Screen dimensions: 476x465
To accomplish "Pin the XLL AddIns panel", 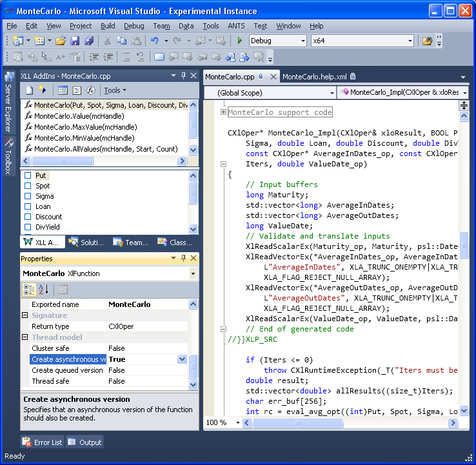I will tap(183, 75).
